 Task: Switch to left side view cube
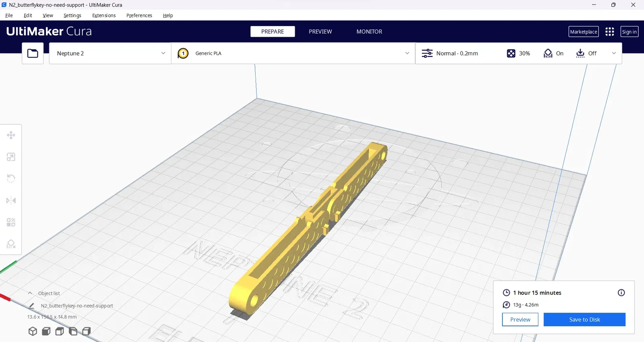click(73, 331)
